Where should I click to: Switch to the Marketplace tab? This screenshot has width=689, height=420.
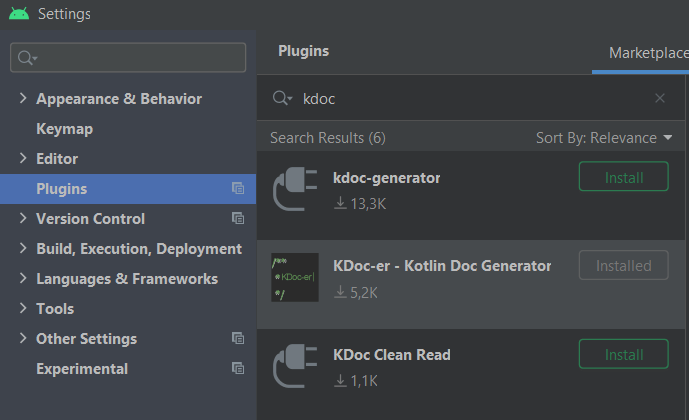(x=648, y=52)
